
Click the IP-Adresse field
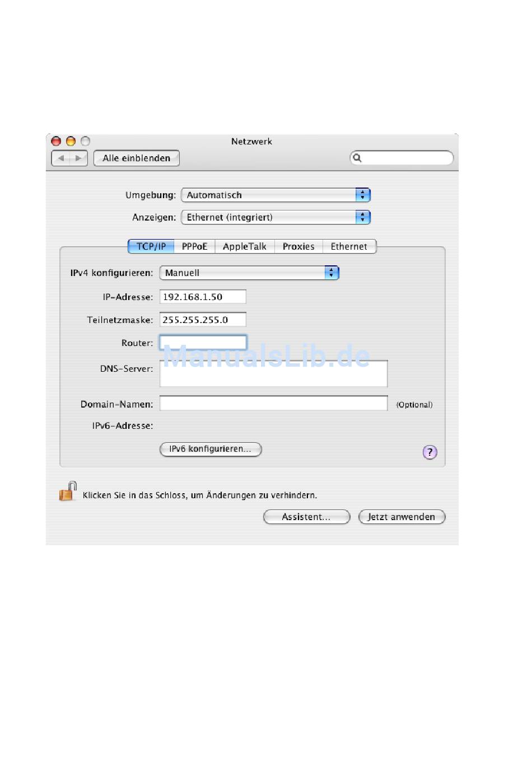203,297
